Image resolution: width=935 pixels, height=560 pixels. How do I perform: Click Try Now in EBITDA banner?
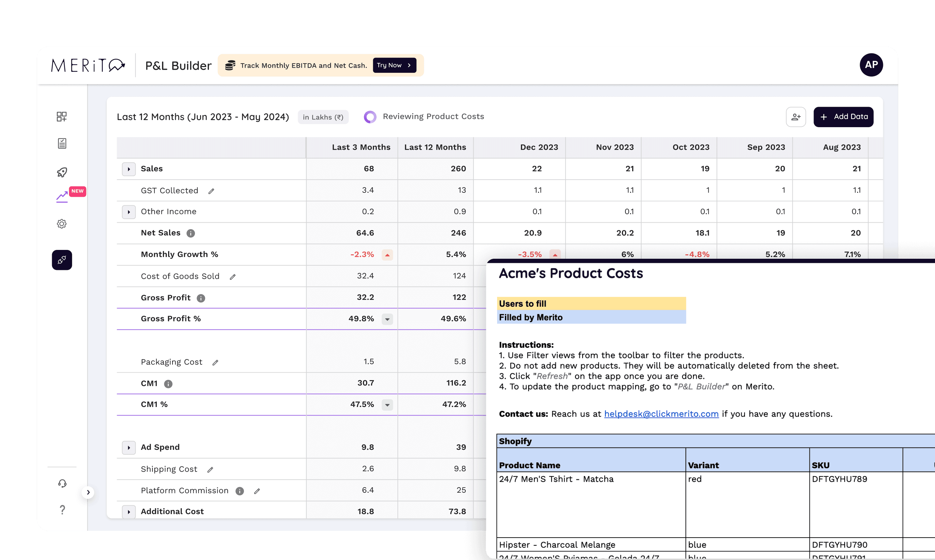click(394, 65)
